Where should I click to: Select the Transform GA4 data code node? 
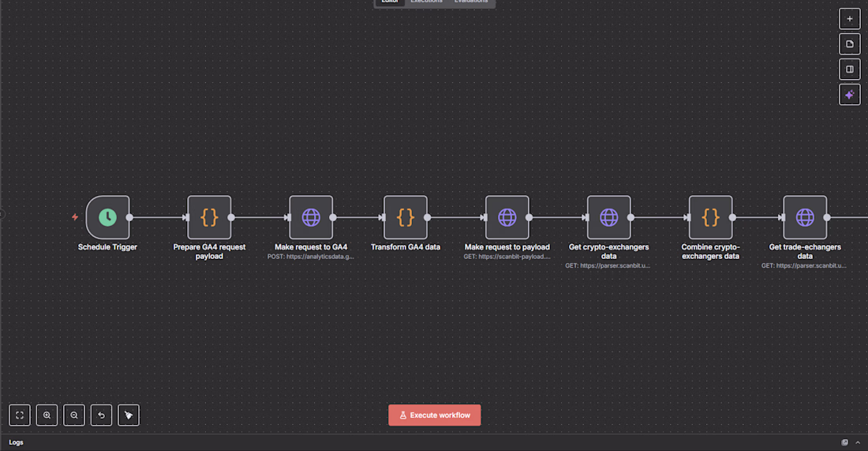406,217
